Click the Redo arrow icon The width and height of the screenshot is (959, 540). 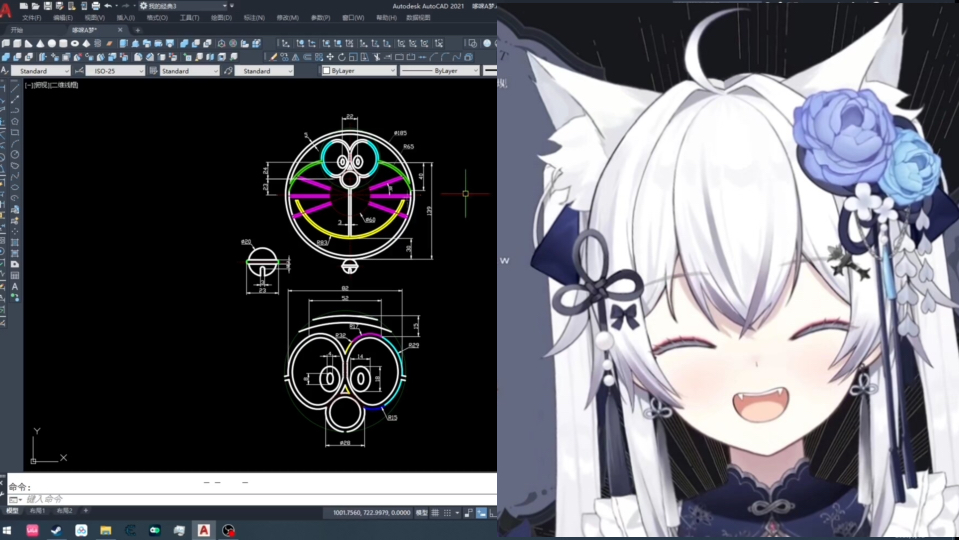[x=125, y=6]
